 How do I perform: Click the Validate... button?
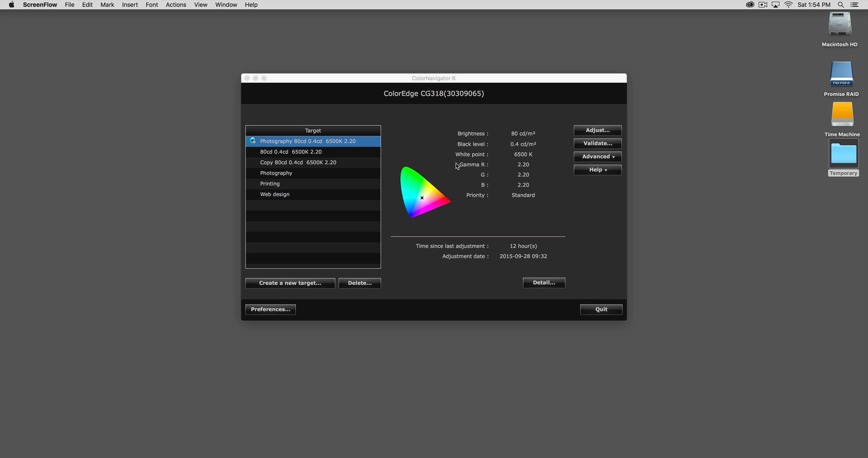tap(597, 143)
